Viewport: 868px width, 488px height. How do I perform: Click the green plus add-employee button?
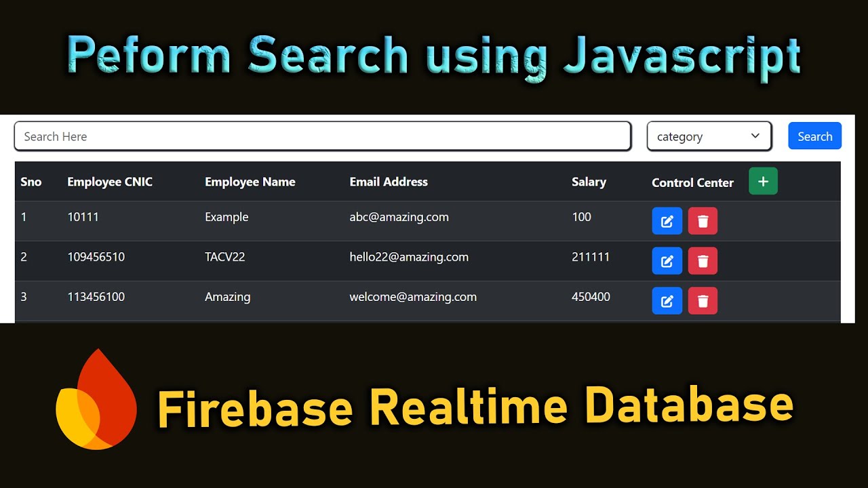763,181
